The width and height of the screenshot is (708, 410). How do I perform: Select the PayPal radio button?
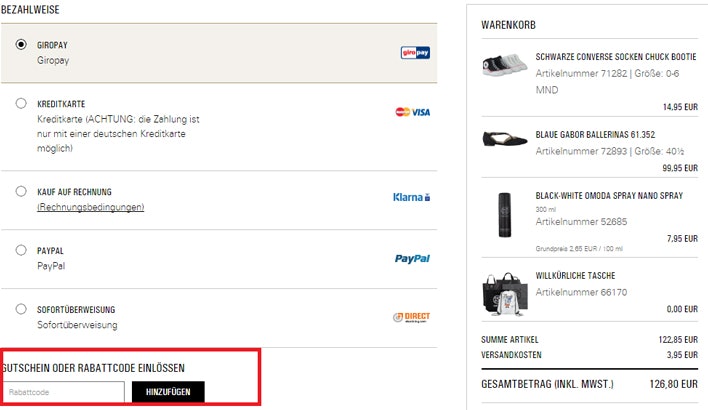[21, 250]
